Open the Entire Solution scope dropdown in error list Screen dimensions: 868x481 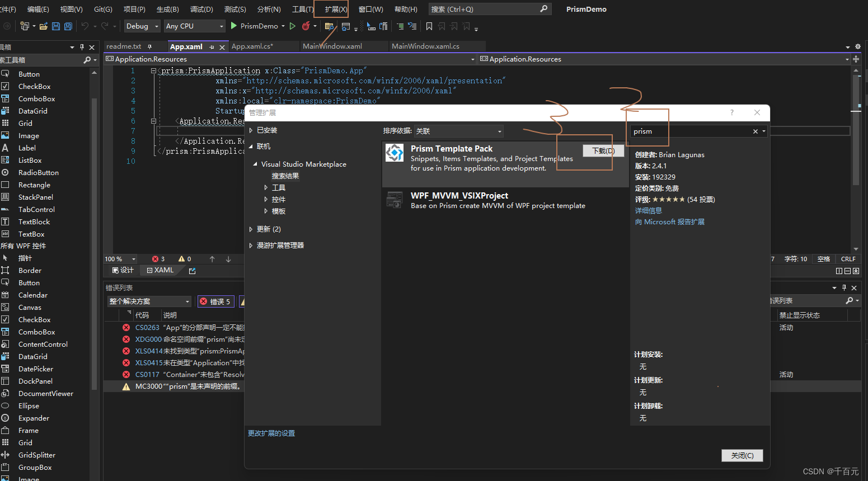(149, 301)
